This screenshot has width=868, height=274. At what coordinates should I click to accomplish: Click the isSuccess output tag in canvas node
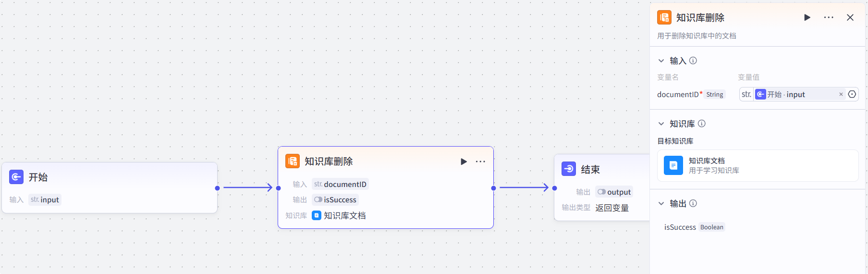tap(335, 199)
